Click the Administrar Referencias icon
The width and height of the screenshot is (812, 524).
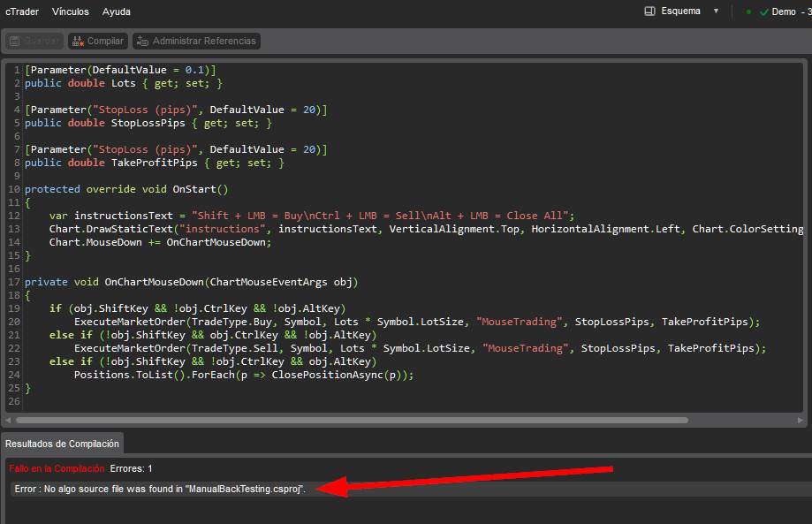pyautogui.click(x=142, y=41)
